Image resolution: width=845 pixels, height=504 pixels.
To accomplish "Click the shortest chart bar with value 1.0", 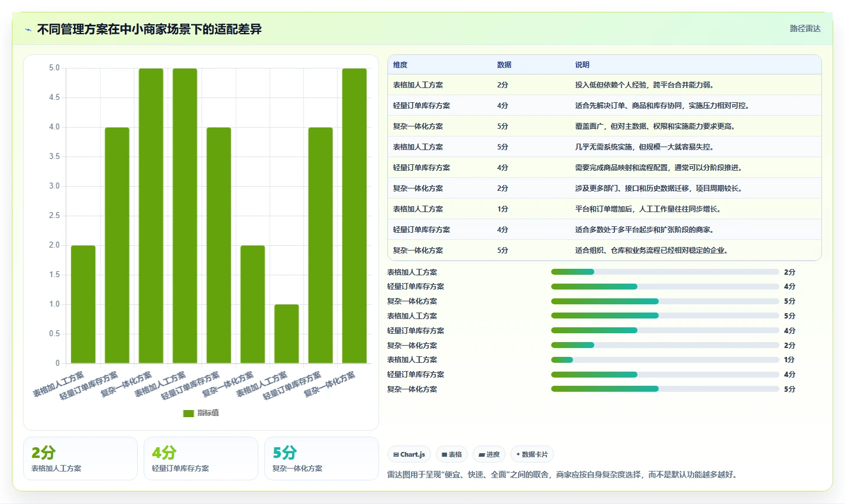I will pos(287,334).
